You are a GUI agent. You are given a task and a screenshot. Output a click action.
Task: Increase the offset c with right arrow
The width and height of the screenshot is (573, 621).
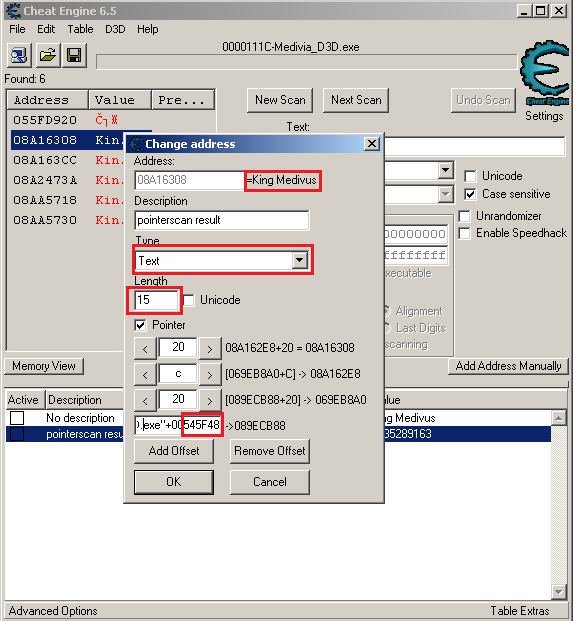point(210,375)
